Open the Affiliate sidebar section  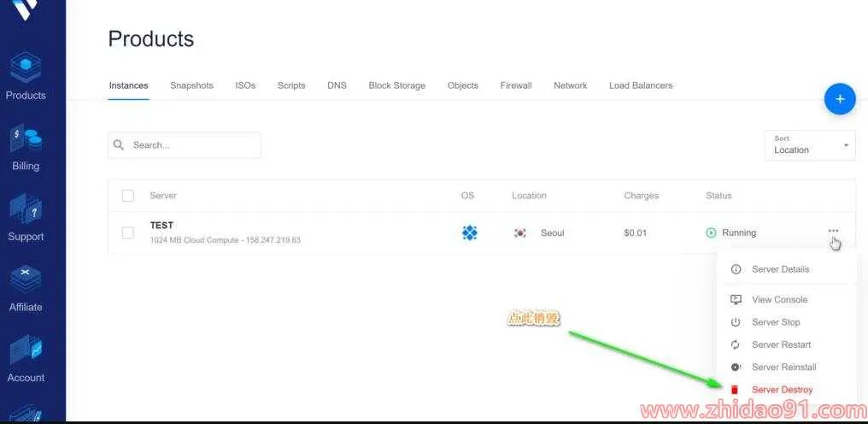pyautogui.click(x=26, y=288)
